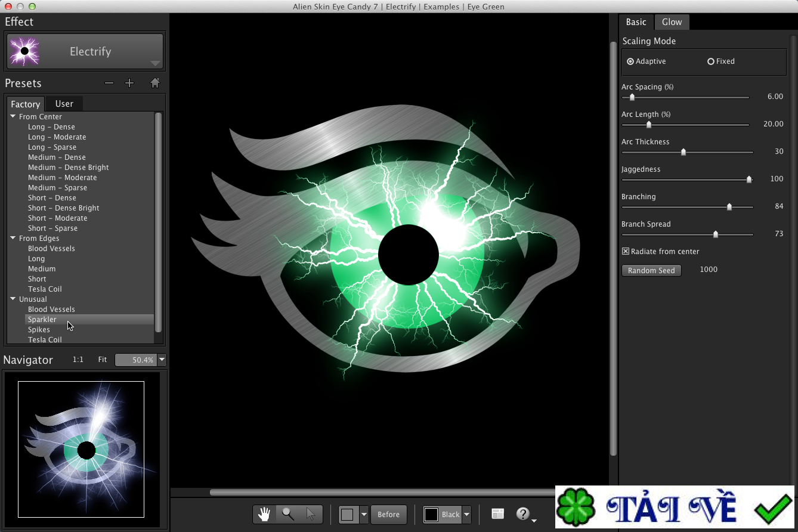Remove a preset using the minus icon
798x532 pixels.
tap(109, 83)
